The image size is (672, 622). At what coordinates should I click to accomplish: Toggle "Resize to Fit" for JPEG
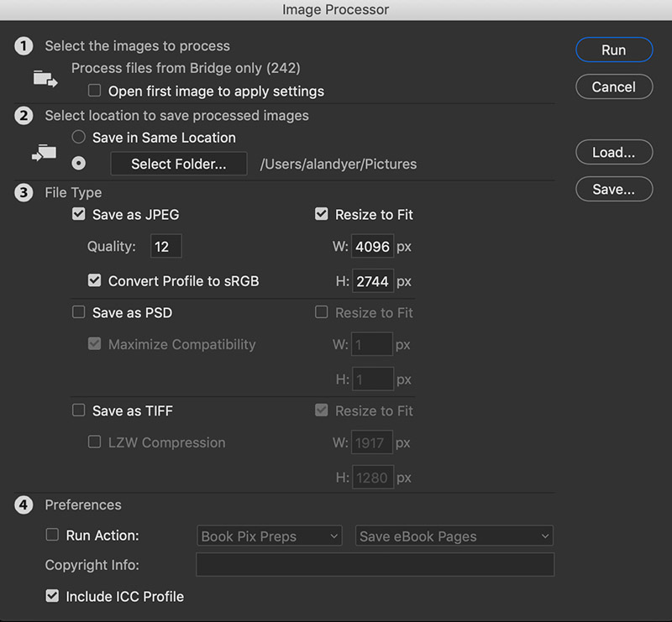pos(322,214)
